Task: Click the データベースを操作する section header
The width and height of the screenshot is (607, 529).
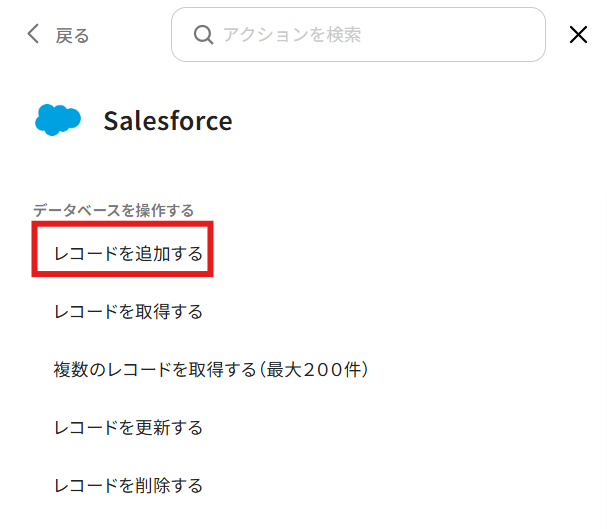Action: pyautogui.click(x=113, y=210)
